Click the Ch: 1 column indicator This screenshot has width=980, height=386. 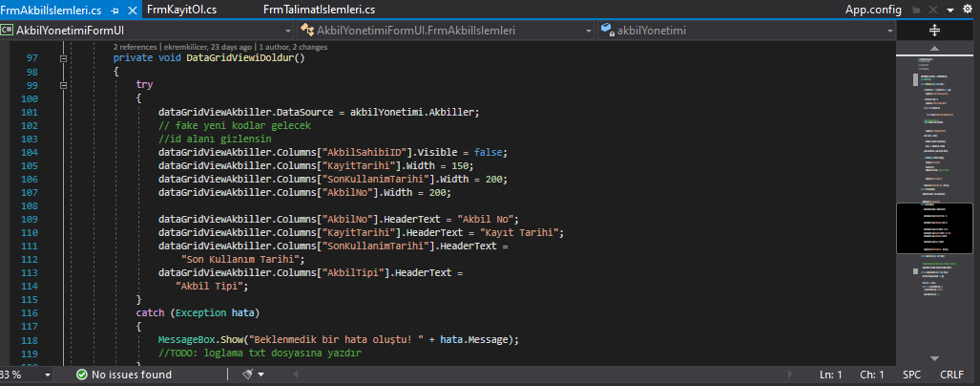pos(871,375)
